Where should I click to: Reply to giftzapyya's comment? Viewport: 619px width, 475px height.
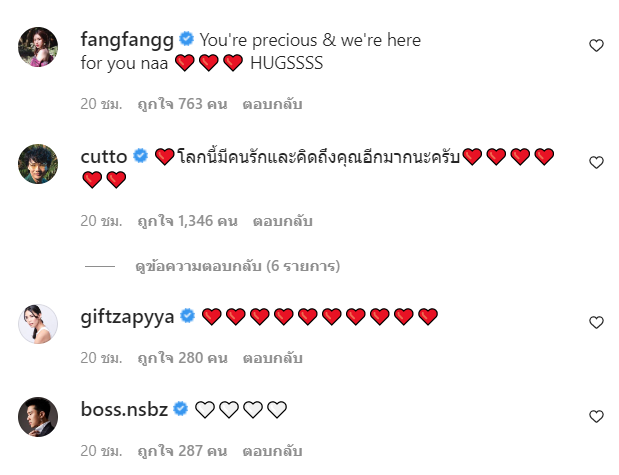pyautogui.click(x=272, y=358)
